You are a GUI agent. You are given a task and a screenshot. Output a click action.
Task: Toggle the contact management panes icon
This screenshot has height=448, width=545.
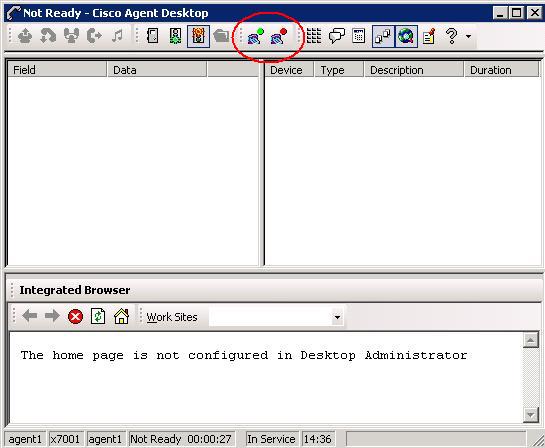click(383, 36)
